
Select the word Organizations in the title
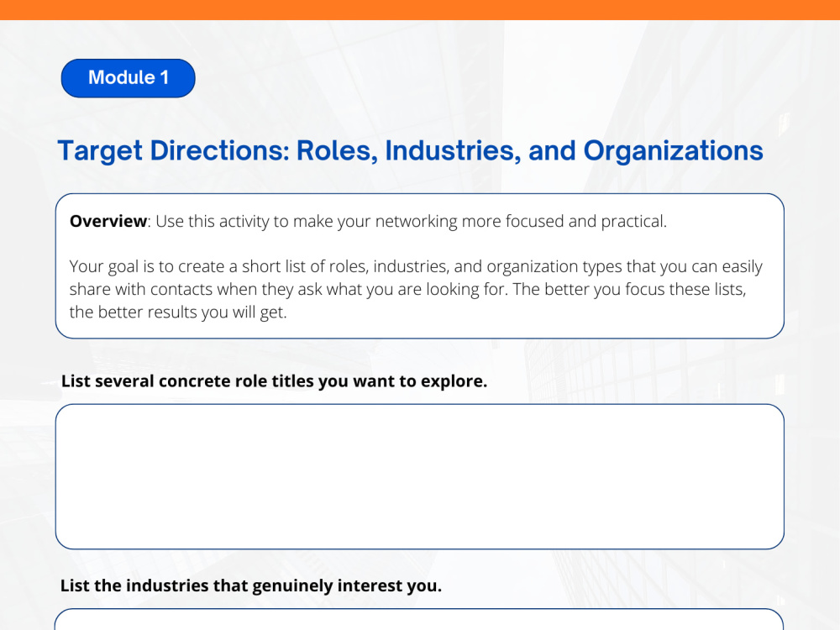point(674,151)
